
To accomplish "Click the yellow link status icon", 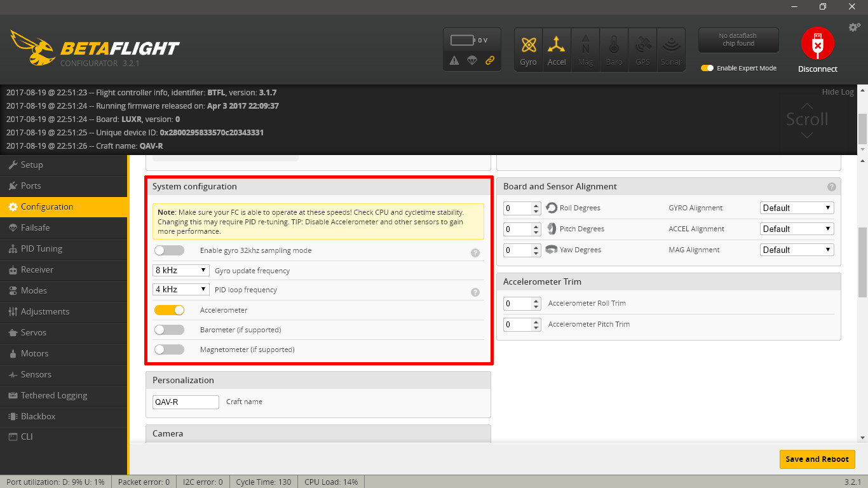I will (490, 60).
